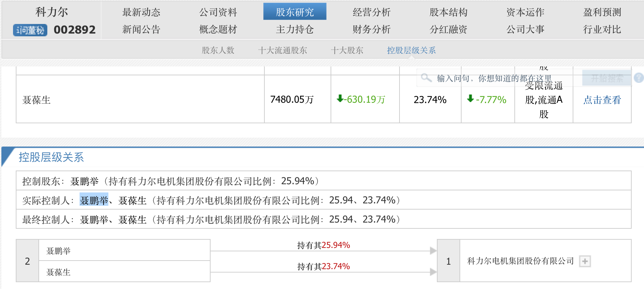
Task: Select the 股东研究 tab
Action: click(295, 12)
